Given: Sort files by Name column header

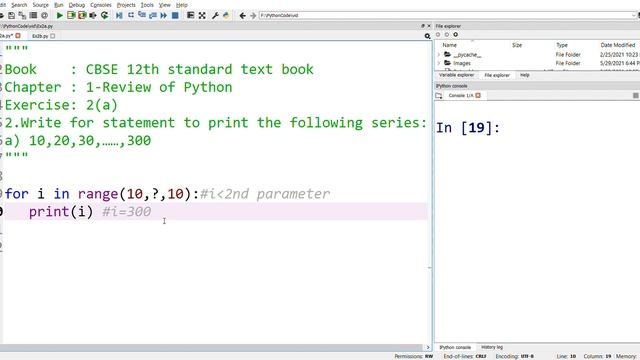Looking at the screenshot, I should click(x=449, y=45).
